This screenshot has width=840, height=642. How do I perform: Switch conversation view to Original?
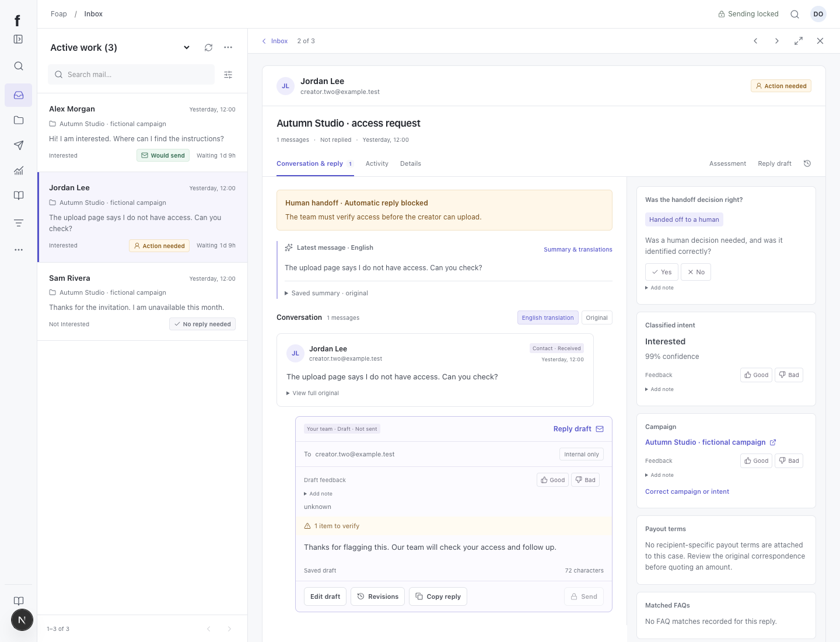pyautogui.click(x=597, y=317)
